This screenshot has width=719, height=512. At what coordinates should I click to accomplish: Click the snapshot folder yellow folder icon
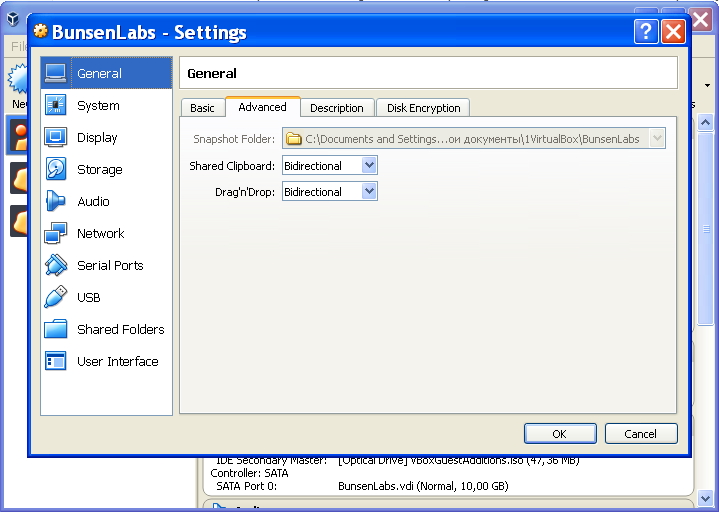tap(293, 138)
